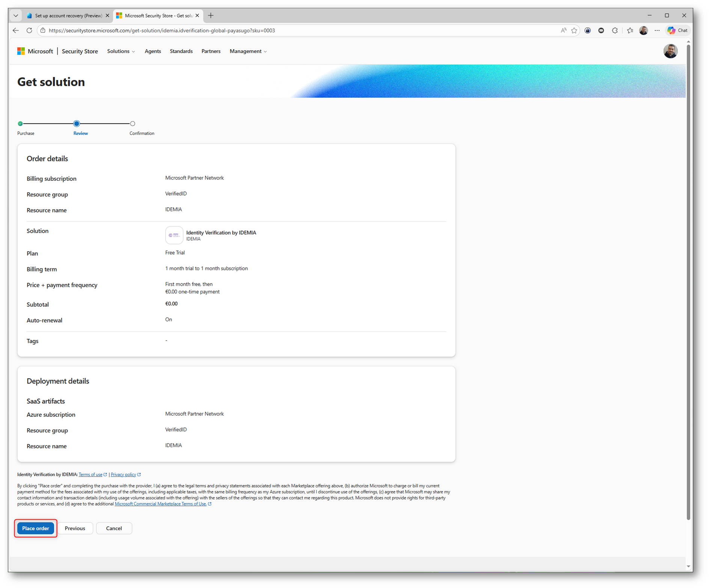709x588 pixels.
Task: Open the Agents page
Action: click(x=153, y=51)
